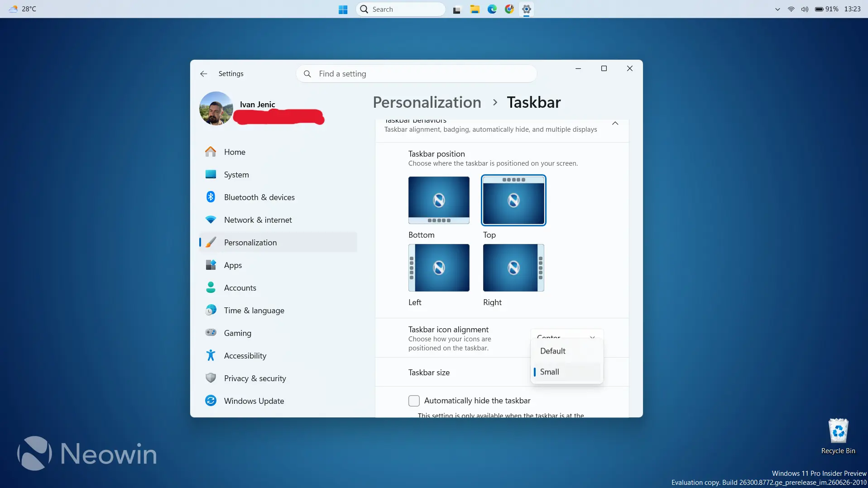
Task: Go to Gaming settings
Action: coord(278,333)
